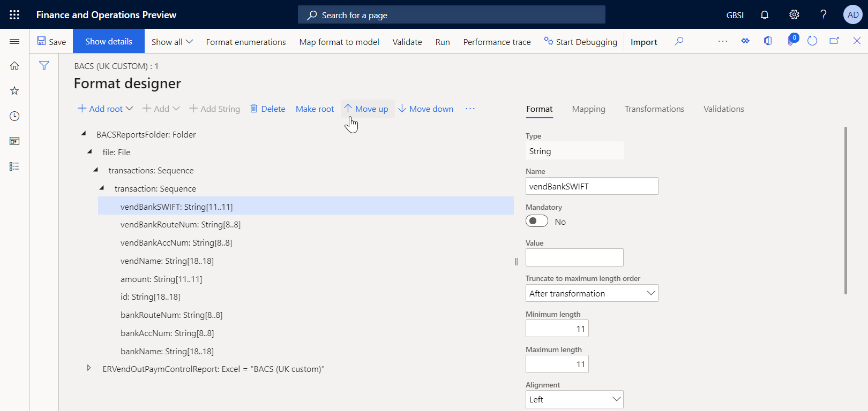868x411 pixels.
Task: Open Favorites star in sidebar
Action: coord(14,91)
